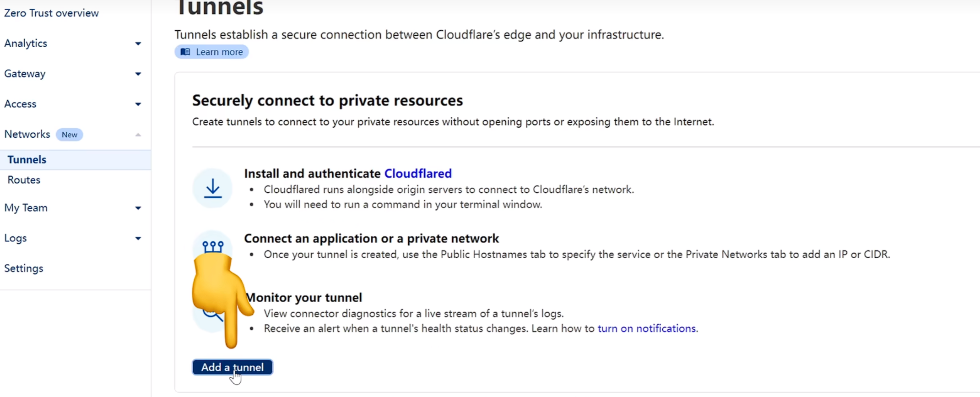Viewport: 980px width, 397px height.
Task: Click the network nodes icon beside Connect step
Action: [213, 247]
